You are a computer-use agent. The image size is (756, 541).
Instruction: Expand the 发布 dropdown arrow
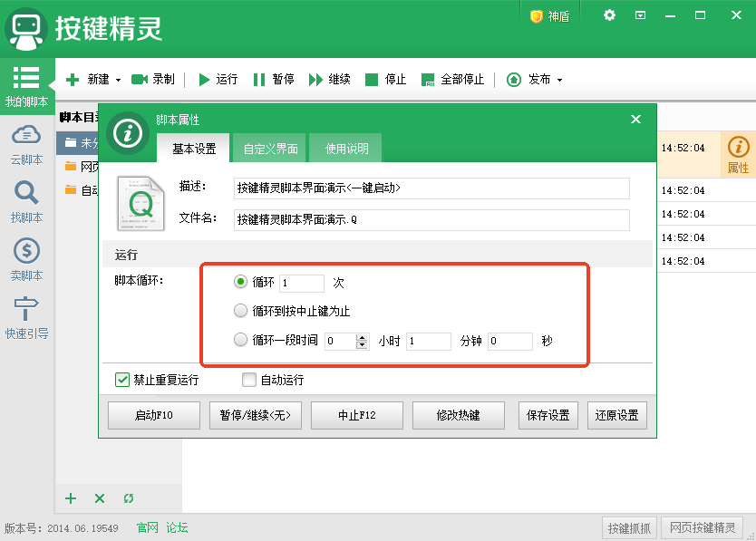[x=560, y=80]
